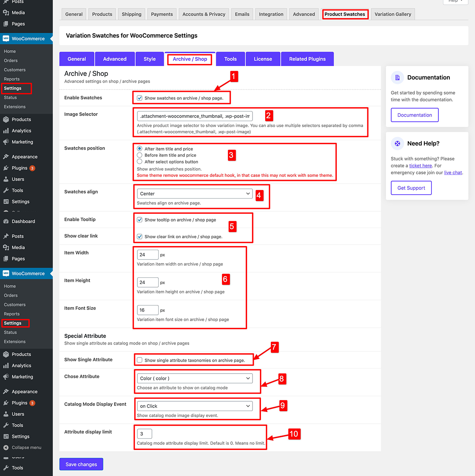Open Products icon in the upper sidebar menu

click(6, 119)
